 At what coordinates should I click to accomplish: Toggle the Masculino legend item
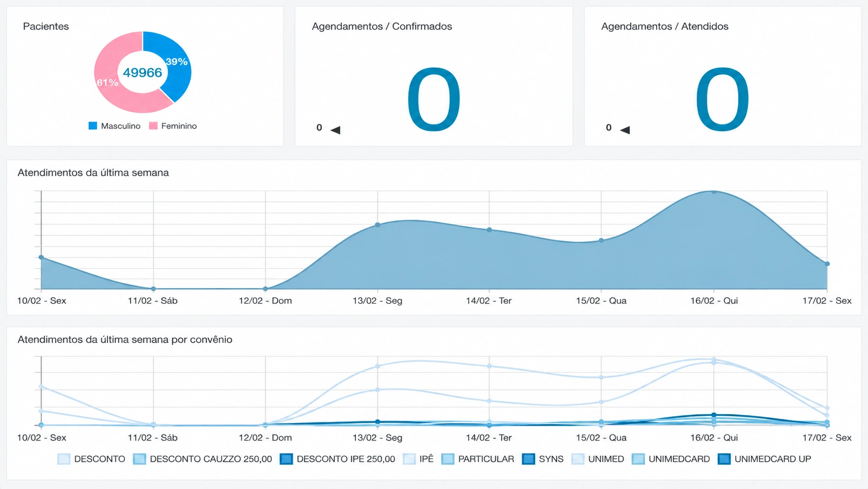114,126
